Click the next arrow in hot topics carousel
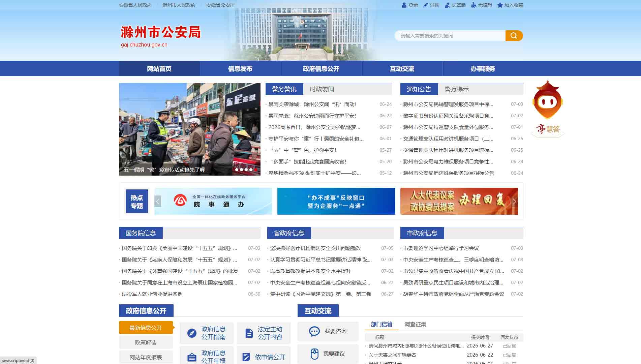This screenshot has height=364, width=641. pyautogui.click(x=514, y=201)
